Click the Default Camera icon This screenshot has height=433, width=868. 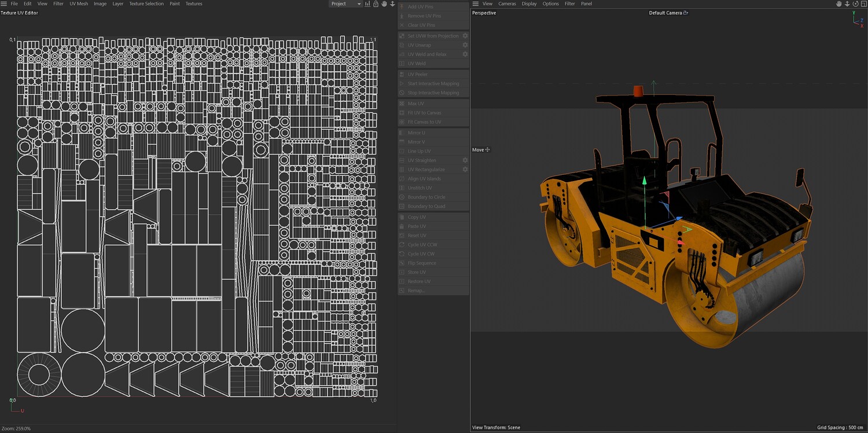tap(686, 13)
